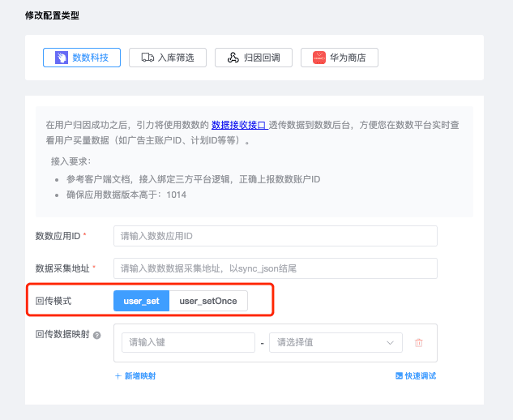
Task: Click the help icon next to 回传数据映射
Action: click(x=96, y=335)
